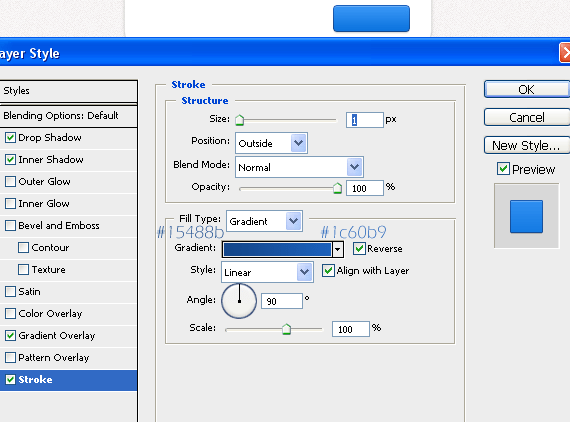Viewport: 570px width, 422px height.
Task: Enable the Outer Glow checkbox
Action: [x=10, y=181]
